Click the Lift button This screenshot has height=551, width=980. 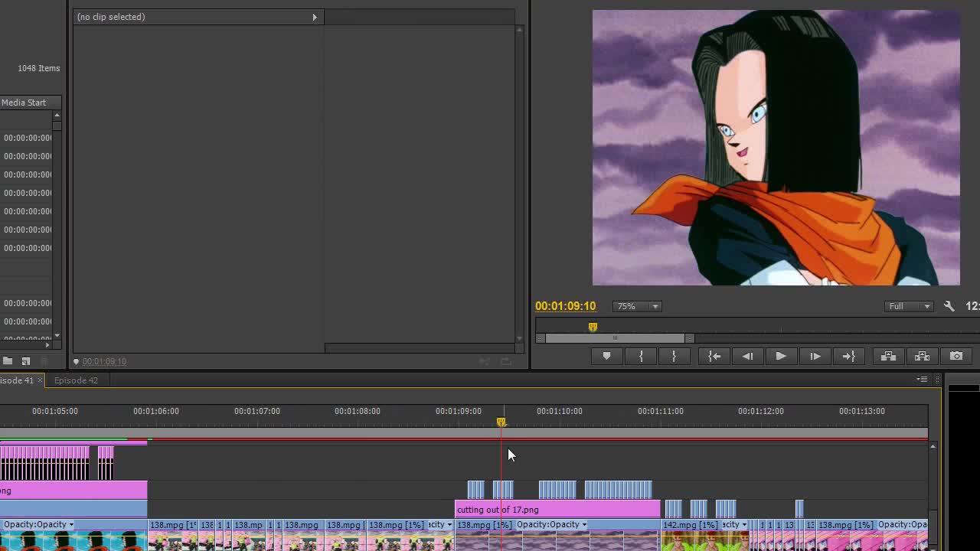pos(888,356)
